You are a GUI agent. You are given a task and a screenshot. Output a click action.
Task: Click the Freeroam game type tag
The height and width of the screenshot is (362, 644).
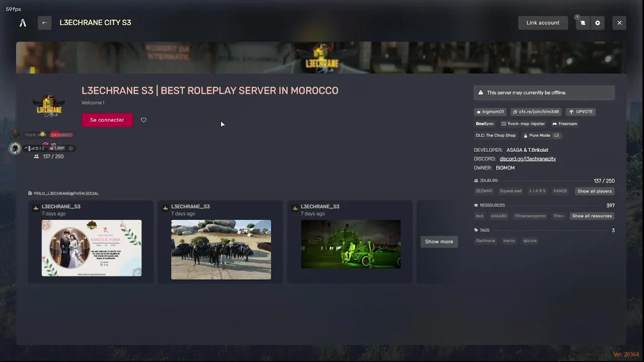(x=565, y=124)
